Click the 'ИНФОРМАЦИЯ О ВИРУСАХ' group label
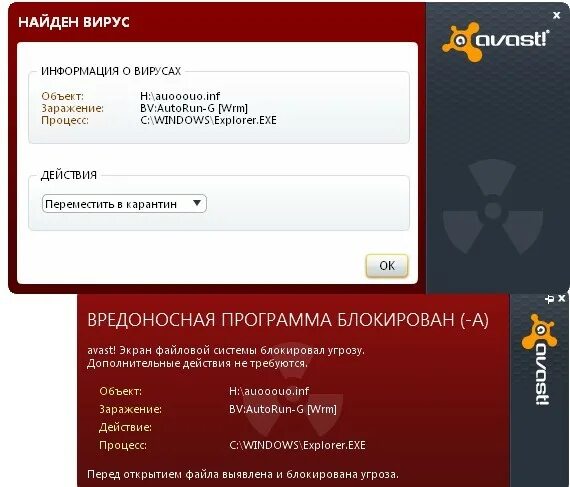Image resolution: width=570 pixels, height=487 pixels. (x=111, y=71)
